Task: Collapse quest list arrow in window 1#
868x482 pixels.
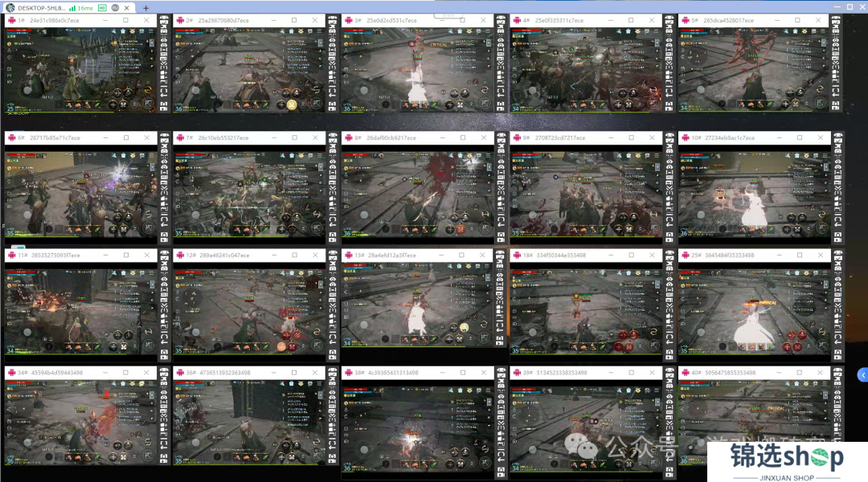Action: pos(152,43)
